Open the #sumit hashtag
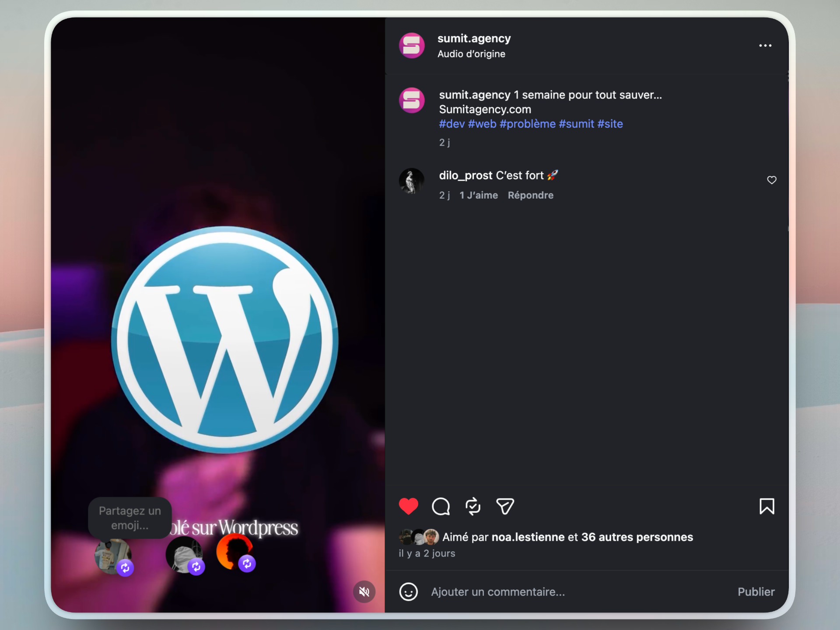This screenshot has height=630, width=840. point(576,124)
